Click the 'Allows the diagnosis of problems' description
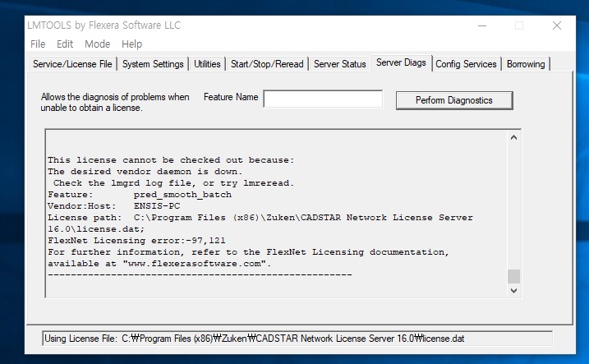Viewport: 589px width, 364px height. 115,102
